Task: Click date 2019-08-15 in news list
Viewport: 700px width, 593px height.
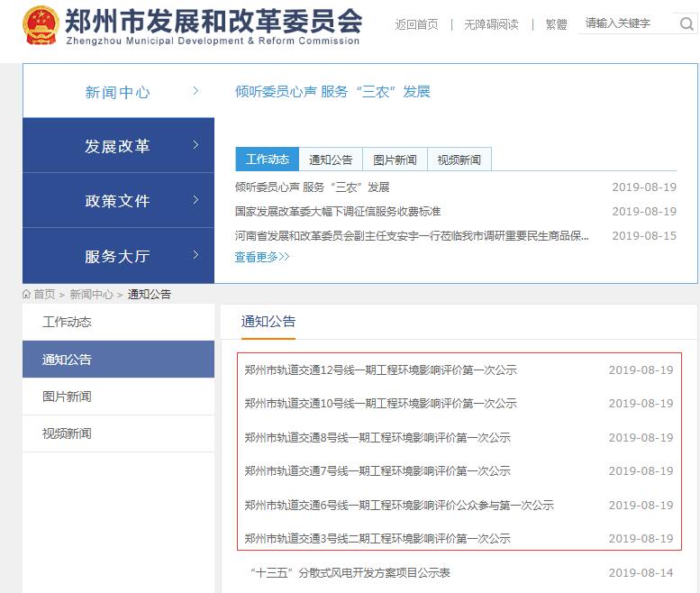Action: coord(644,236)
